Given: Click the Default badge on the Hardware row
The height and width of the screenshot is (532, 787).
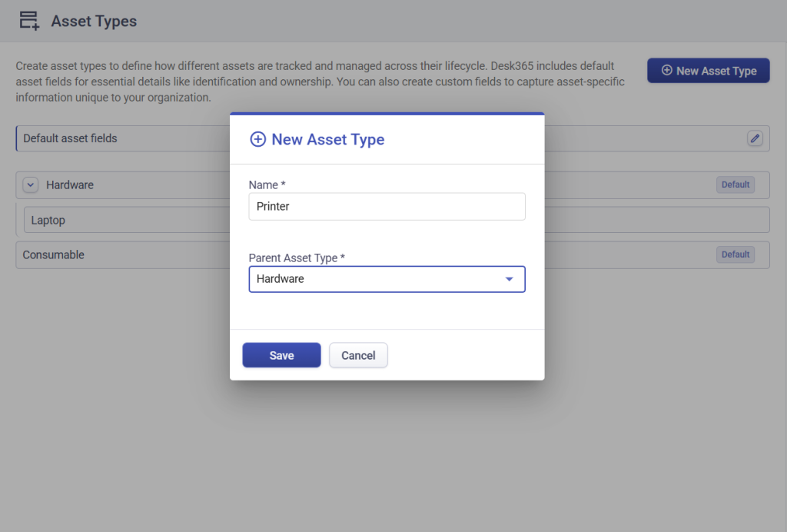Looking at the screenshot, I should (735, 185).
